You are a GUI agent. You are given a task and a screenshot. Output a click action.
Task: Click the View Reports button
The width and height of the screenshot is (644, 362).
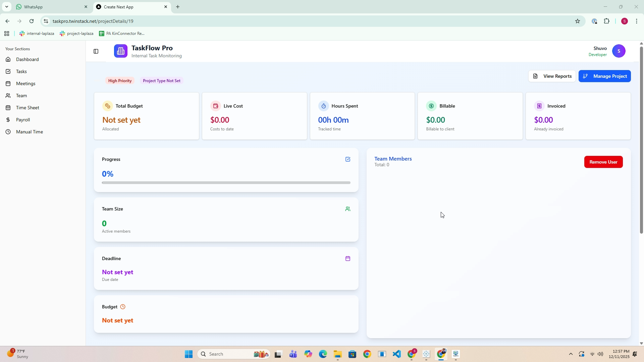click(x=552, y=76)
